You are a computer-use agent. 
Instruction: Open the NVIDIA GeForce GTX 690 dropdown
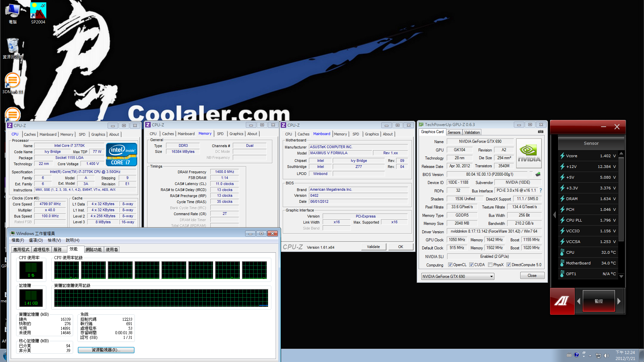pyautogui.click(x=458, y=277)
